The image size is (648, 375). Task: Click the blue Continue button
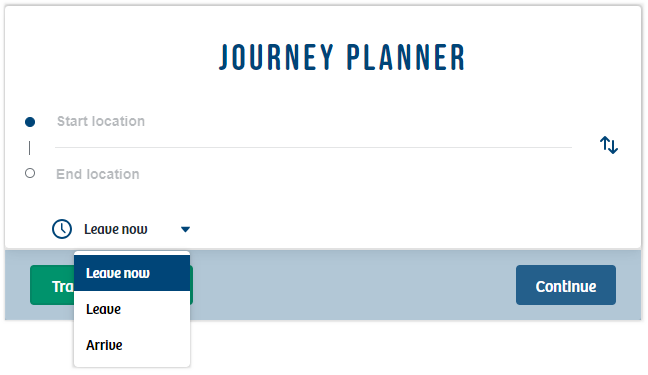pos(566,285)
